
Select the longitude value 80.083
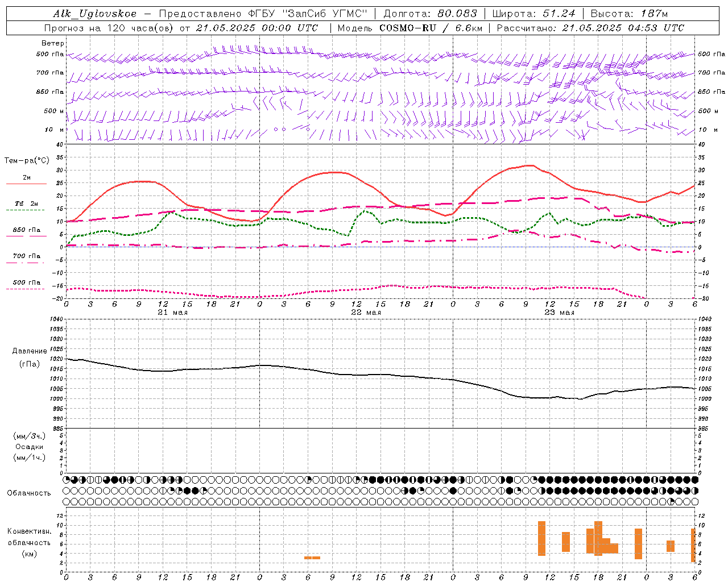[458, 14]
